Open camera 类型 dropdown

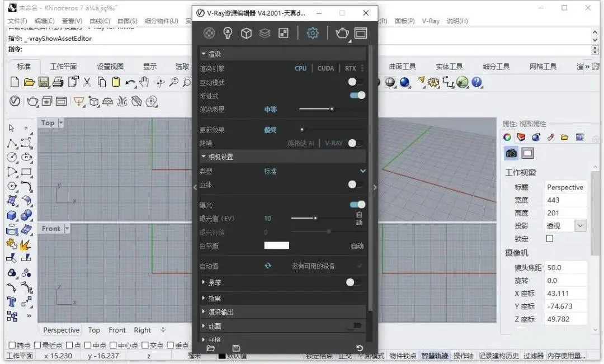pos(363,171)
